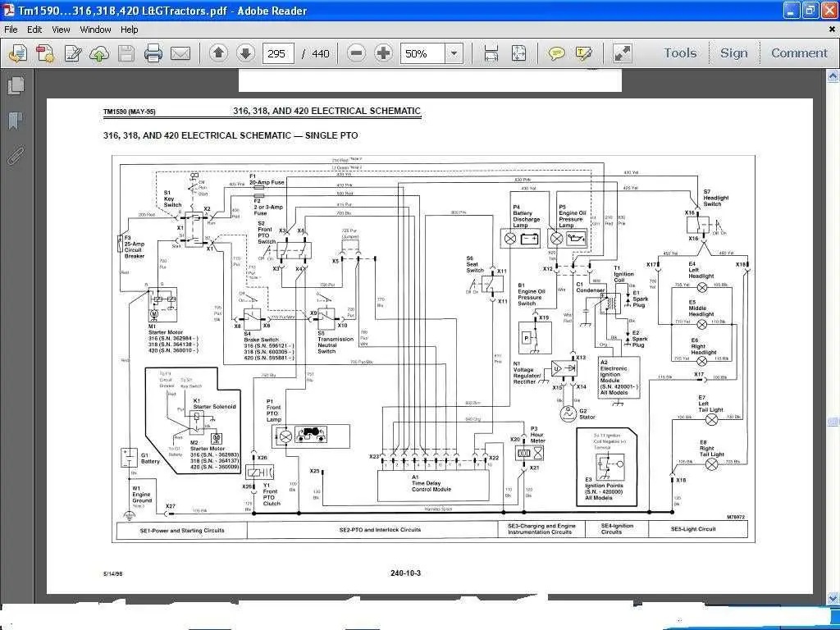Click the 'F3 25-Amp Circuit Breaker' label
The height and width of the screenshot is (630, 840).
pyautogui.click(x=134, y=246)
